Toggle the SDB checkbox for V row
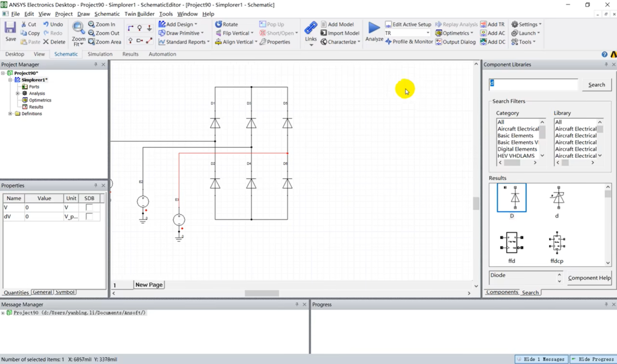617x364 pixels. (x=89, y=207)
